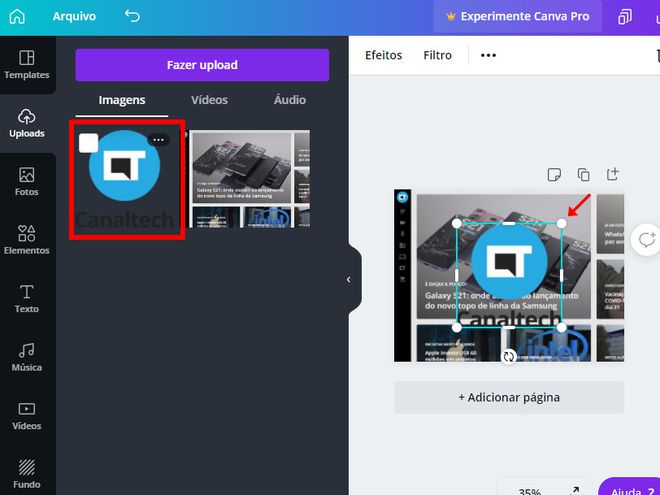
Task: Click the resize pages icon in header
Action: pyautogui.click(x=625, y=17)
